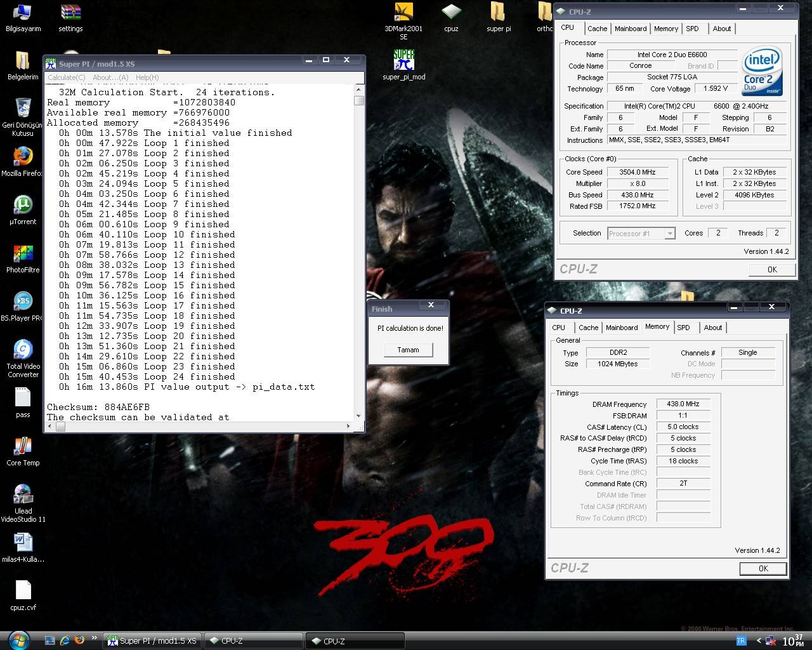Click OK in lower CPU-Z window
Image resolution: width=812 pixels, height=650 pixels.
click(763, 568)
